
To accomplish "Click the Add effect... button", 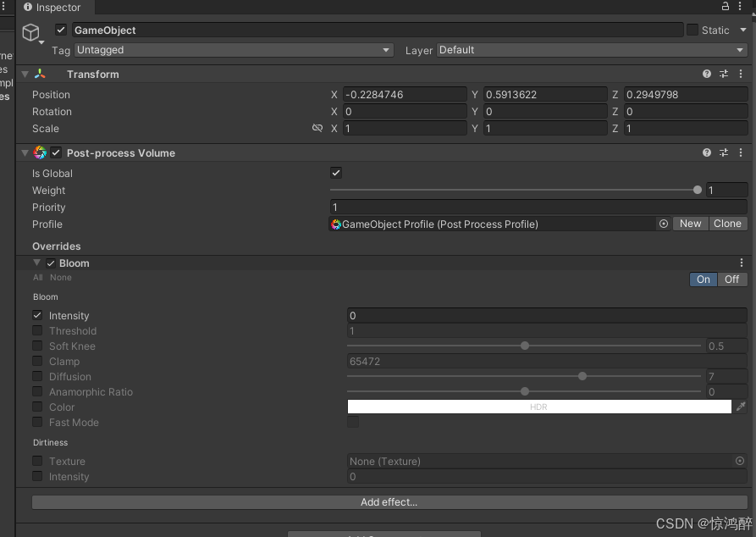I will pos(389,502).
